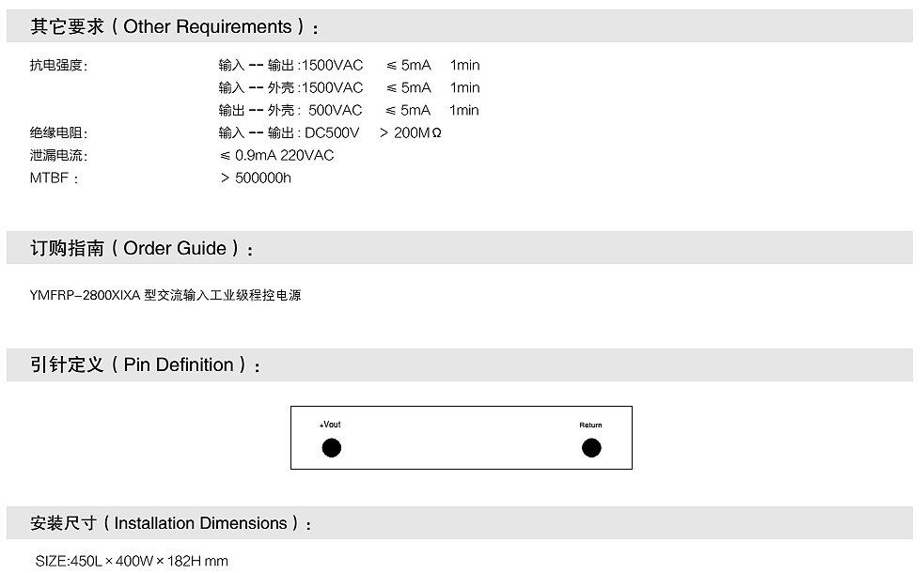The width and height of the screenshot is (924, 573).
Task: Click the ≤ 0.9mA 220VAC leakage value
Action: click(x=276, y=156)
